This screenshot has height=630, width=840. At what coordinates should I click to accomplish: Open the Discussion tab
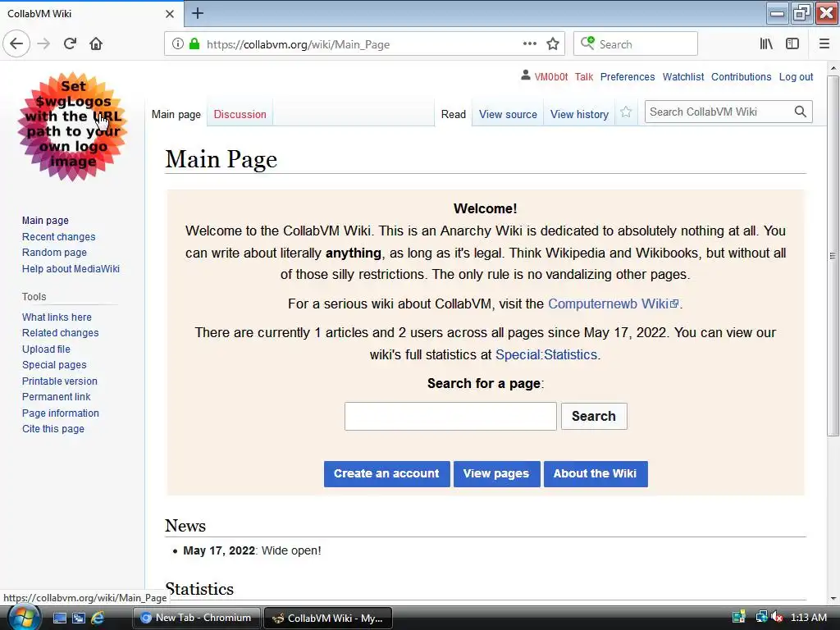pyautogui.click(x=240, y=114)
